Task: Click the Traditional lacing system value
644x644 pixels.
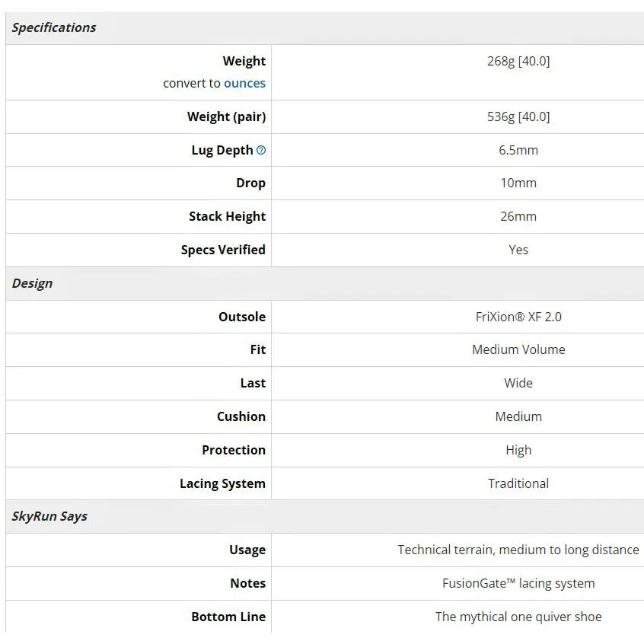Action: point(518,483)
